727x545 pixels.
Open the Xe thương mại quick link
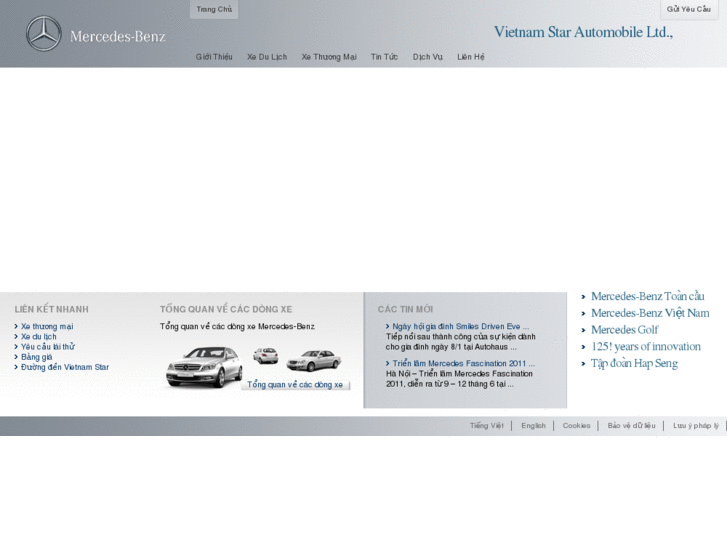point(47,327)
